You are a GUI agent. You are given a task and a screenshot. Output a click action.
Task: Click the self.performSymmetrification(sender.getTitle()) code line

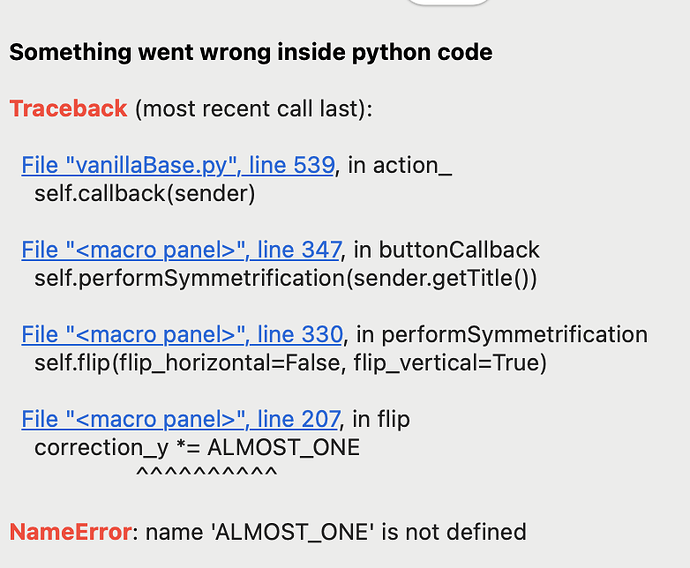pos(286,278)
